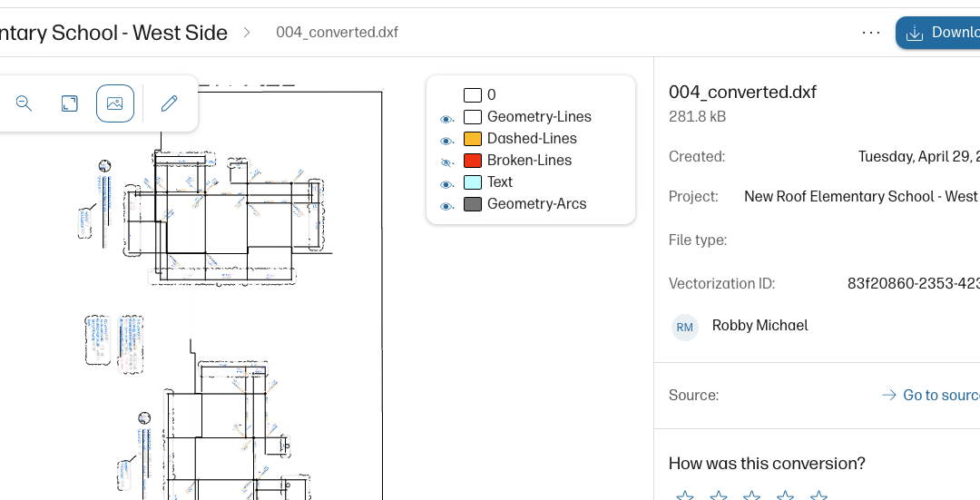The width and height of the screenshot is (980, 500).
Task: Hide the Geometry-Lines layer via eye icon
Action: click(446, 119)
